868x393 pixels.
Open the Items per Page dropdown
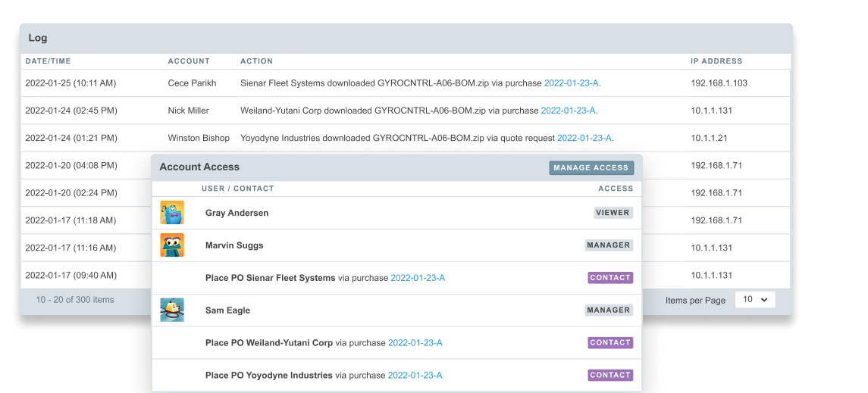coord(755,300)
